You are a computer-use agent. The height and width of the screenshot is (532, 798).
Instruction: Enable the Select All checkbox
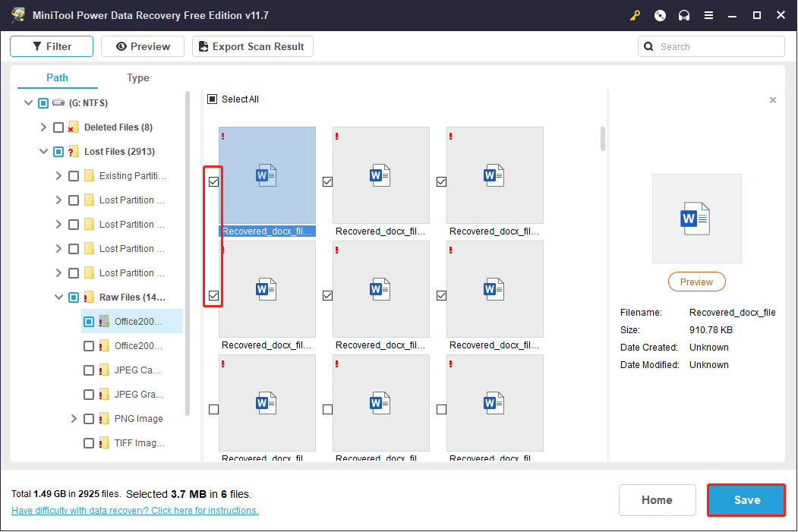pos(213,99)
